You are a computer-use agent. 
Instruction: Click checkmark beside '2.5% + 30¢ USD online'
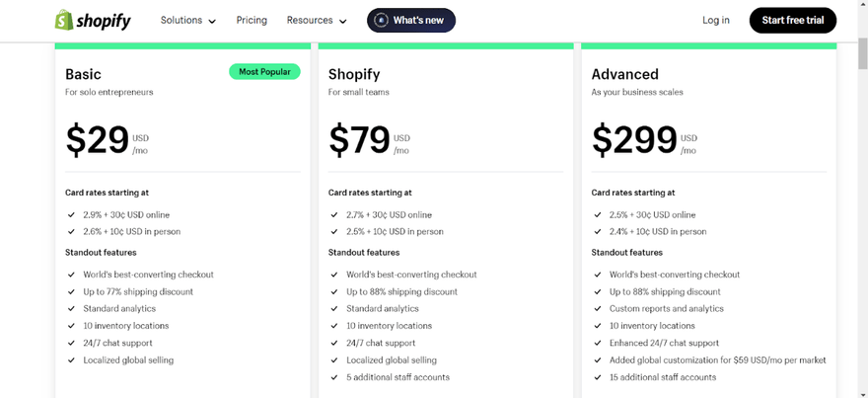[597, 214]
